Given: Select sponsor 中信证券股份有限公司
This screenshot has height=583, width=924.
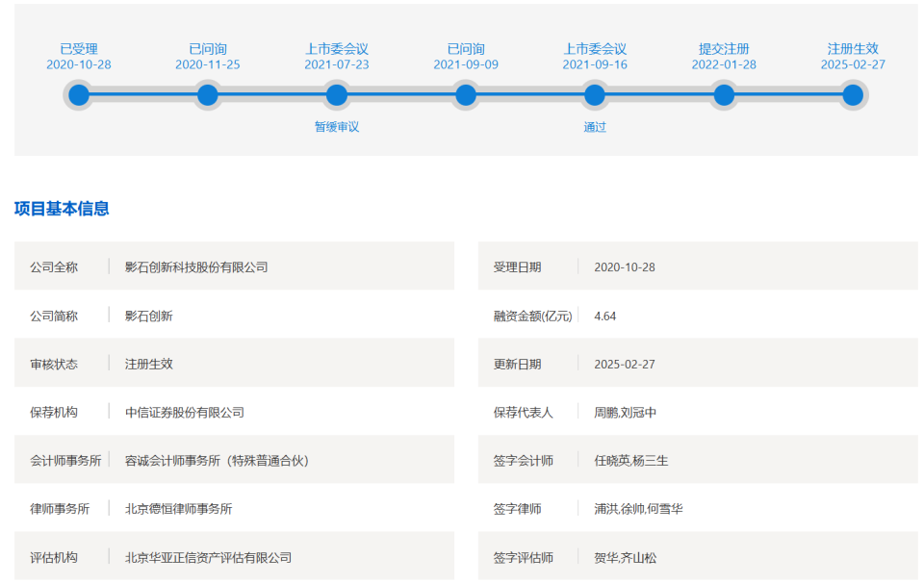Looking at the screenshot, I should 185,413.
